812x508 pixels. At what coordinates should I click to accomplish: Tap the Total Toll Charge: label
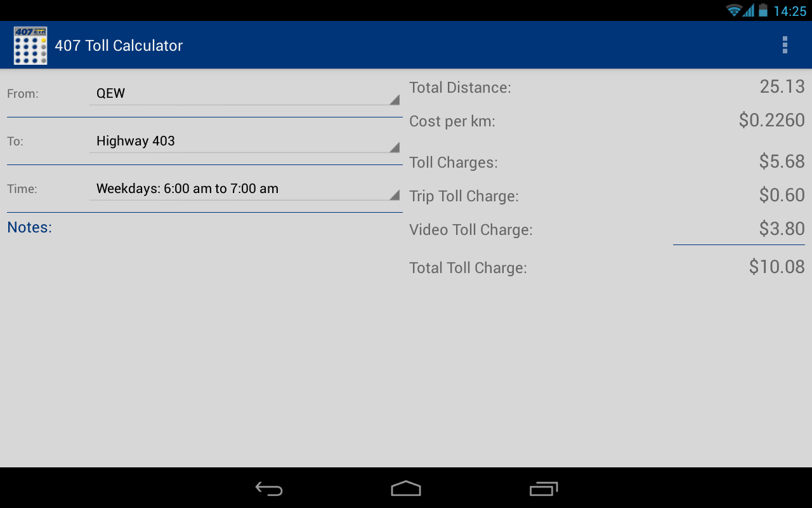pos(468,268)
